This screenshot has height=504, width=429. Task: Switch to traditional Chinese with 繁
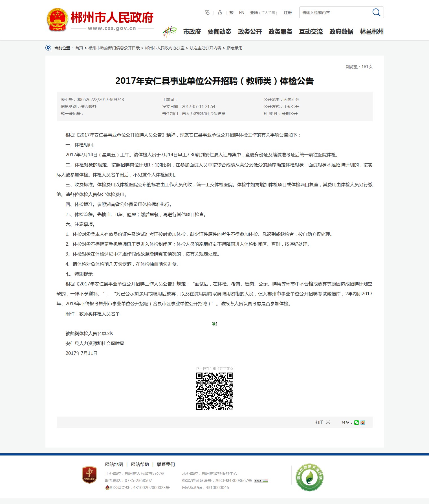231,13
